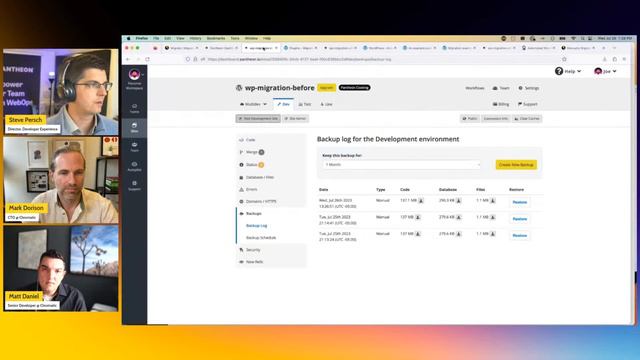The height and width of the screenshot is (360, 640).
Task: Select Merge in the Dev section menu
Action: (271, 152)
